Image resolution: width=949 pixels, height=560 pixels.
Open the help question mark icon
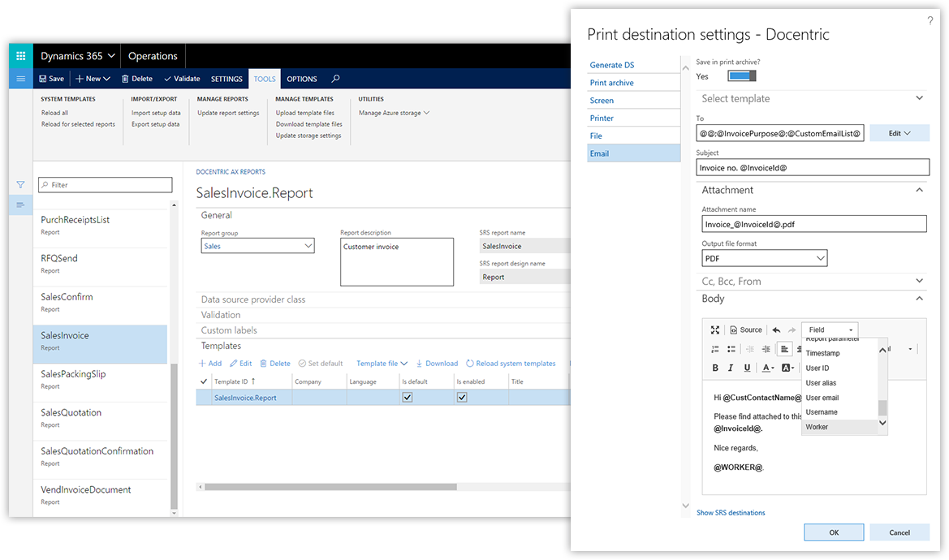click(930, 20)
